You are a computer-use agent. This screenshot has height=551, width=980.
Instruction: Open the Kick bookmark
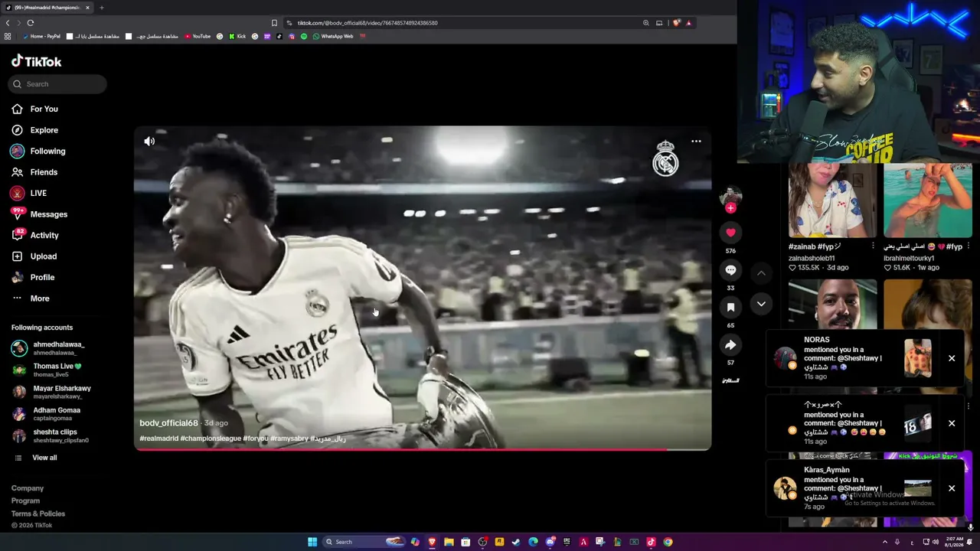click(x=237, y=36)
